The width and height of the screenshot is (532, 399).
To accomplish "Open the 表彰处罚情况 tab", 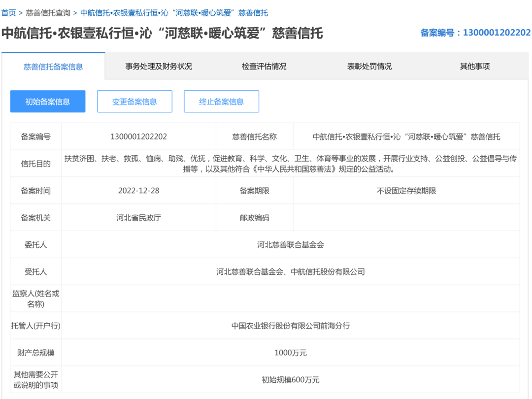I will pyautogui.click(x=369, y=66).
